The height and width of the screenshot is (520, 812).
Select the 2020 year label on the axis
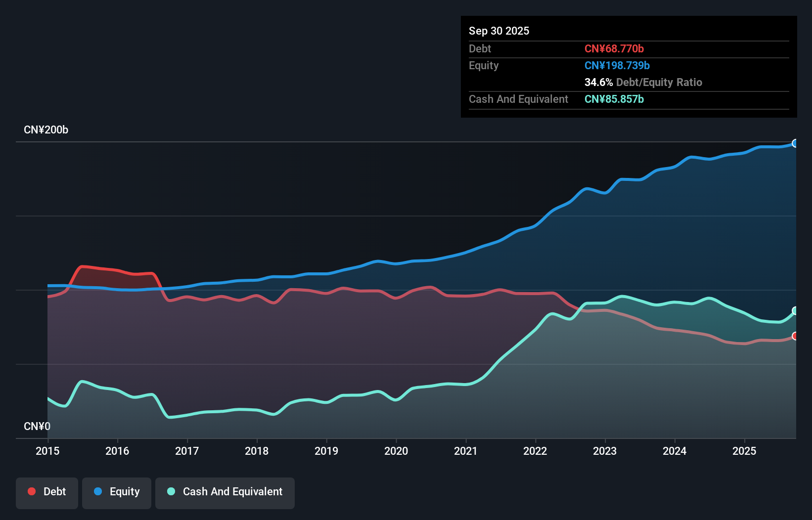(x=396, y=451)
